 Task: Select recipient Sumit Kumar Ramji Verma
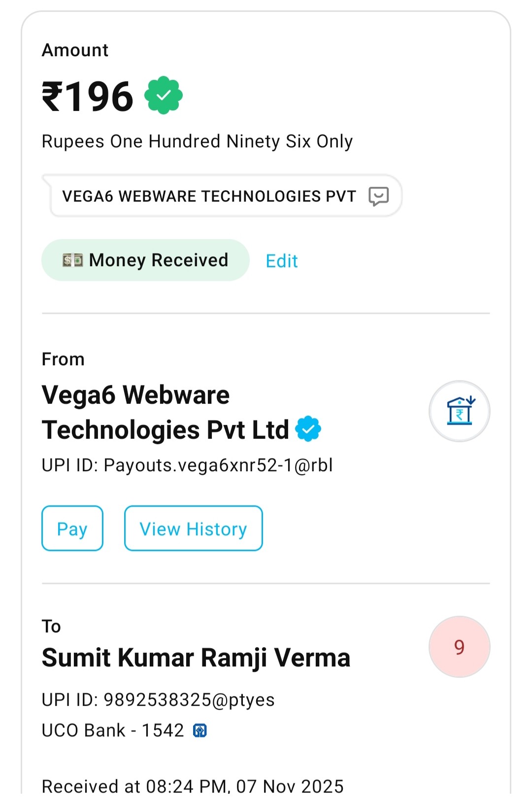[196, 658]
